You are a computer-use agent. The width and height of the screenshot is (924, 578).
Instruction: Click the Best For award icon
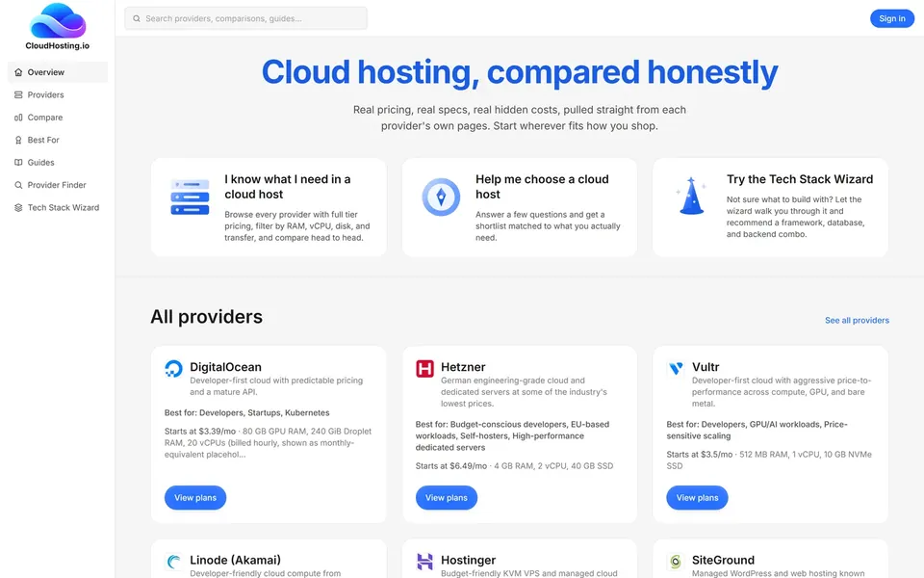[18, 140]
